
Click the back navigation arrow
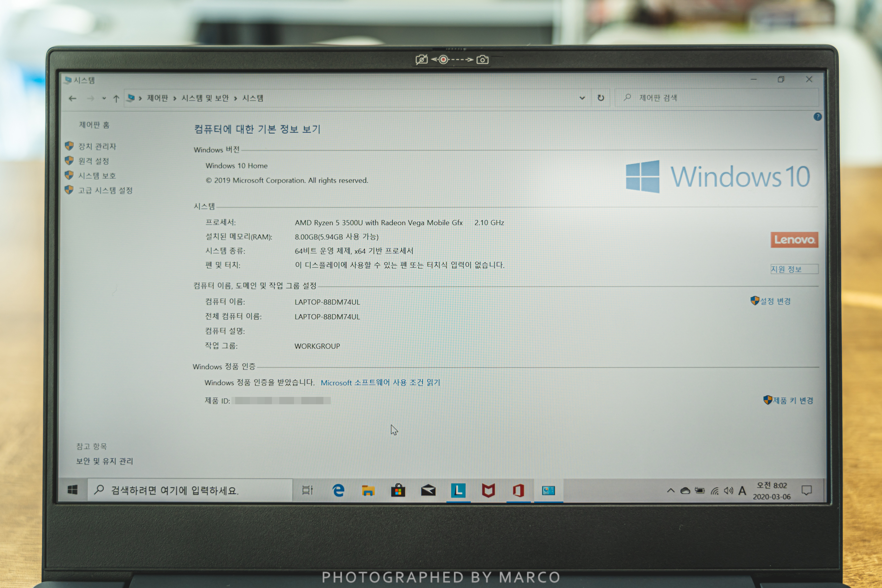click(x=73, y=98)
